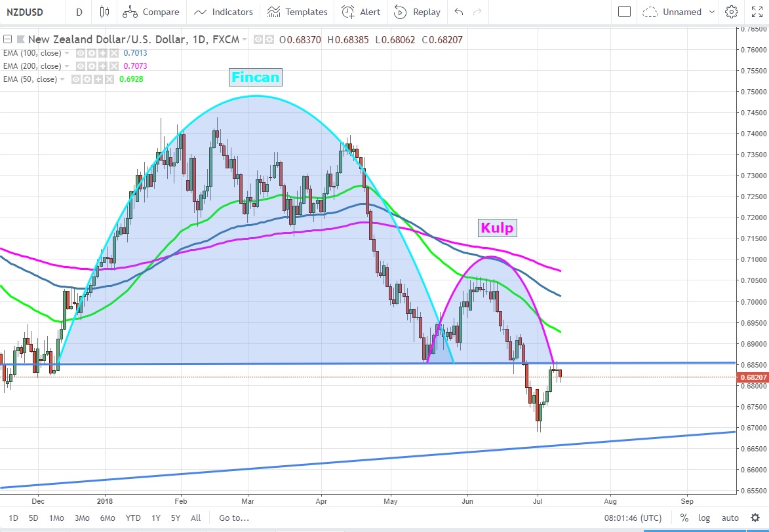769x532 pixels.
Task: Open chart properties gear in top toolbar
Action: (x=732, y=12)
